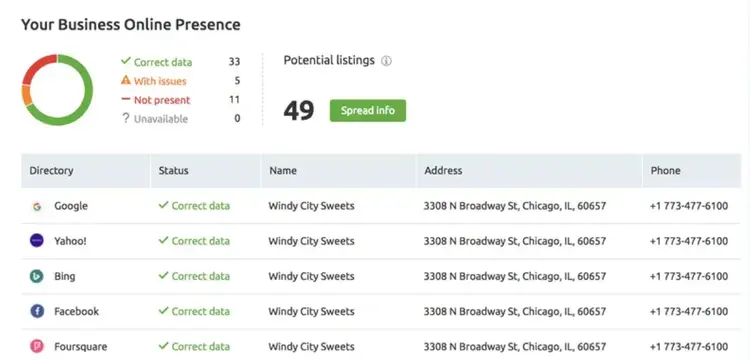Click the orange segment of the donut chart

27,96
